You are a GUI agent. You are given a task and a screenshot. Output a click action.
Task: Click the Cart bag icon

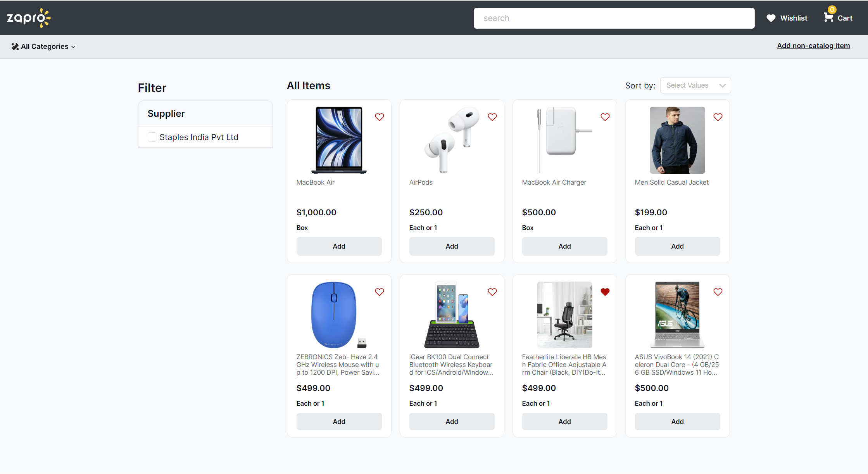pyautogui.click(x=828, y=17)
